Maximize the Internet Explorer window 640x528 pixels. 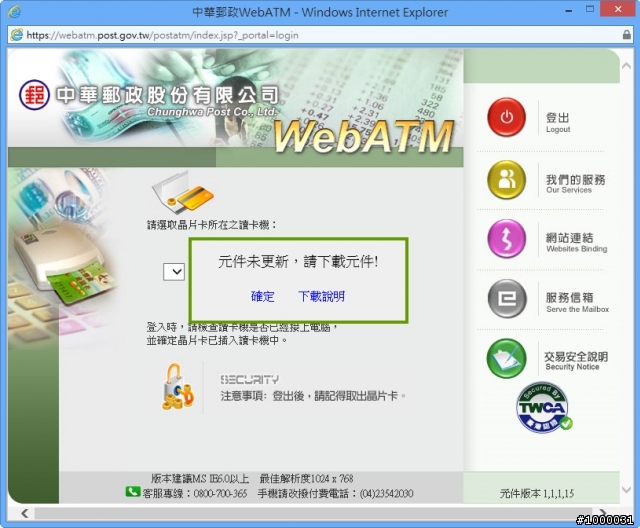click(x=590, y=9)
